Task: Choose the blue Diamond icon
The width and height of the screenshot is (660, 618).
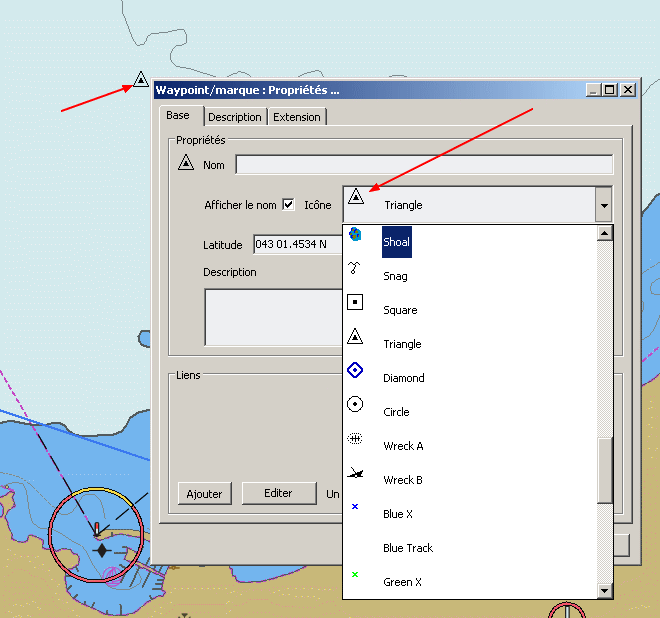Action: tap(355, 370)
